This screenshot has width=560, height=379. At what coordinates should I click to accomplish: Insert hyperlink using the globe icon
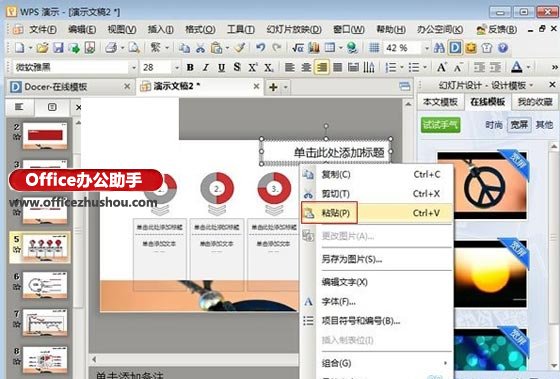pos(352,48)
